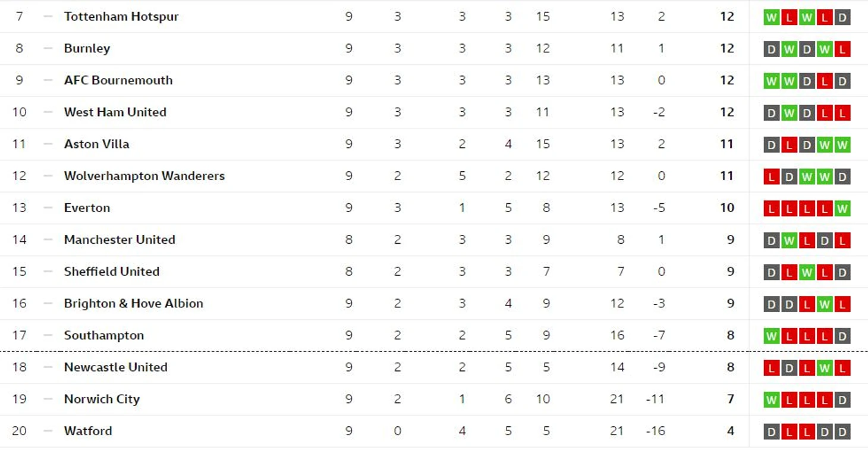Select the West Ham United team name
This screenshot has width=868, height=450.
pyautogui.click(x=115, y=112)
